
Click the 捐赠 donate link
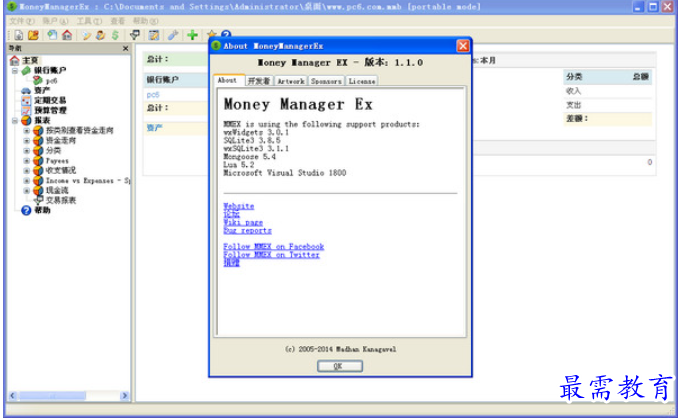coord(231,263)
